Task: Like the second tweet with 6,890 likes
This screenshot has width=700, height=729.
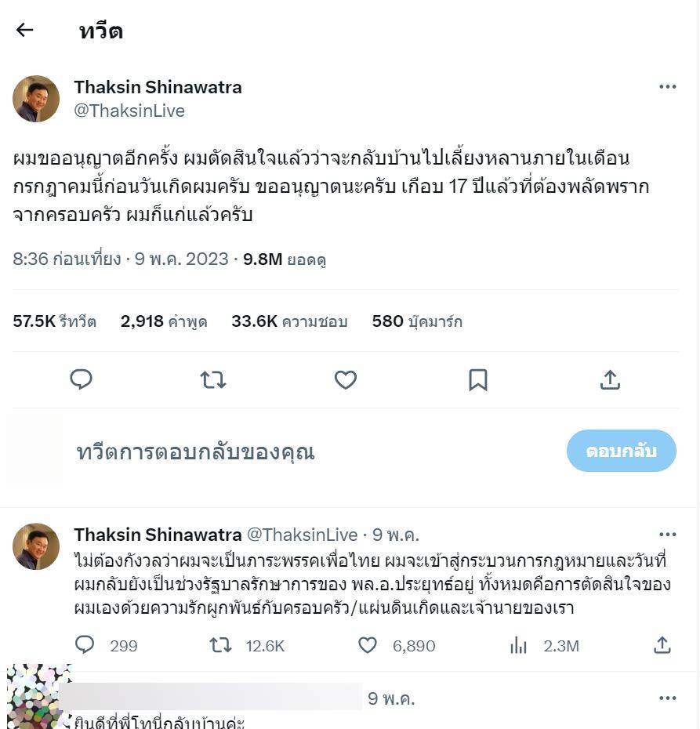Action: (x=368, y=645)
